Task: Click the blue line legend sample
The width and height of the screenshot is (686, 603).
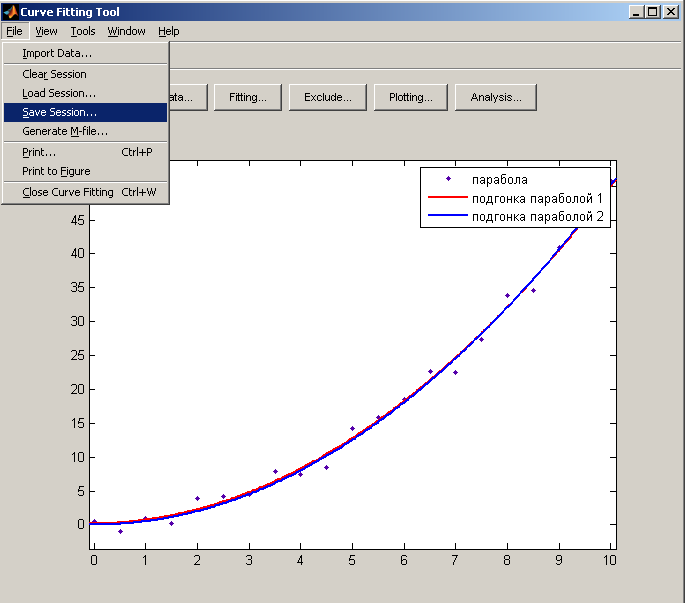Action: pyautogui.click(x=448, y=215)
